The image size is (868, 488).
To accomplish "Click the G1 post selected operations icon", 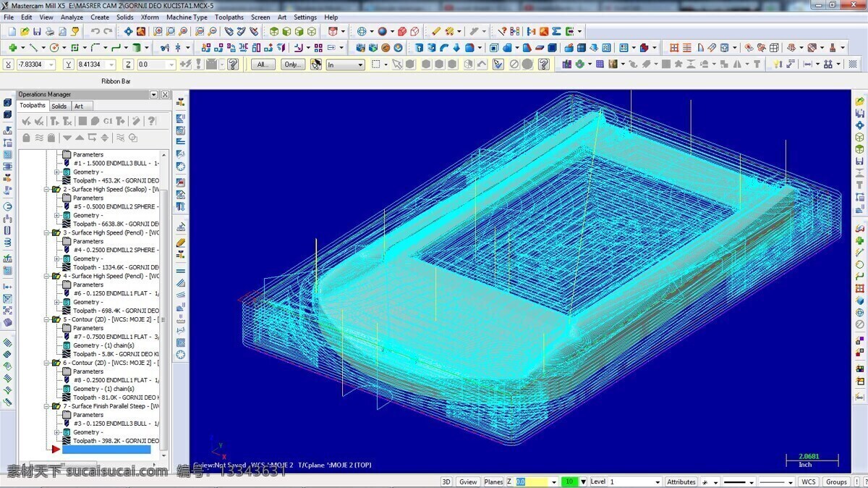I will (108, 121).
